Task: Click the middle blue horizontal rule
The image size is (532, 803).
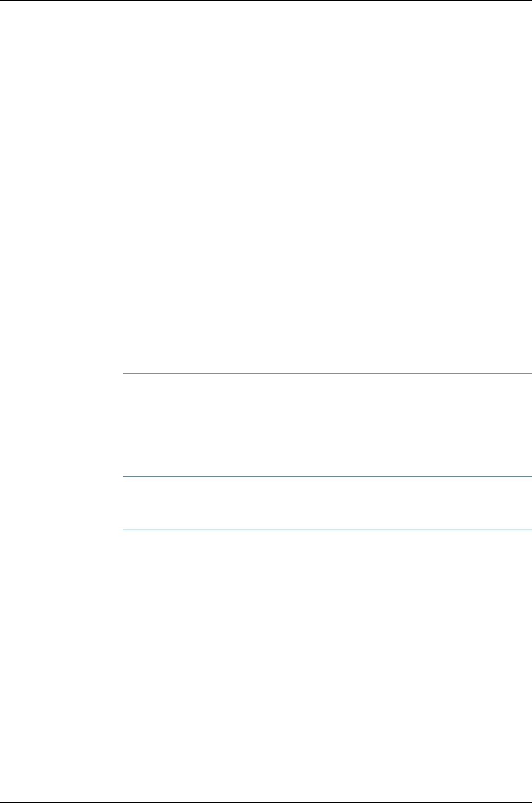Action: (x=327, y=476)
